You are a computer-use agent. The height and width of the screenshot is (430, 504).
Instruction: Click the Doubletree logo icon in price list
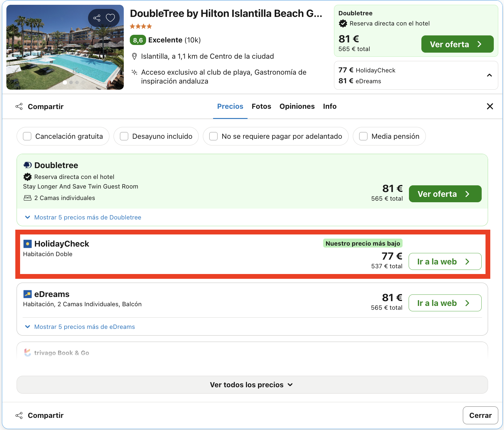[28, 165]
